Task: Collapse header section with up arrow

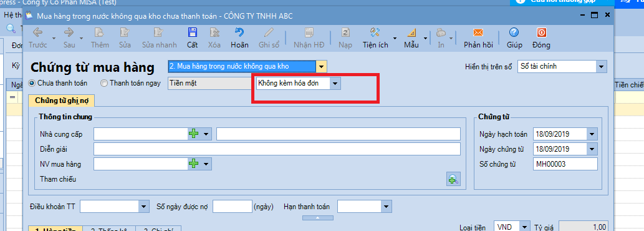Action: tap(317, 218)
